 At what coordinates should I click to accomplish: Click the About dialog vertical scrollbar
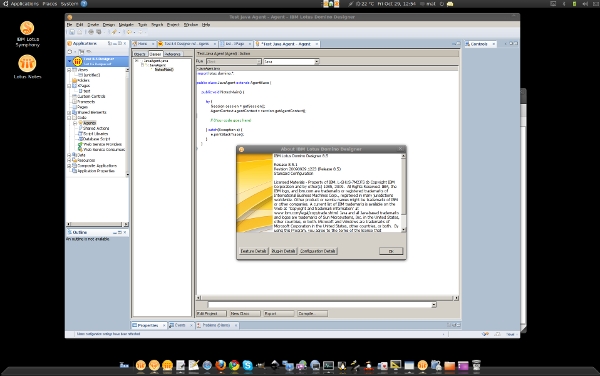(403, 193)
